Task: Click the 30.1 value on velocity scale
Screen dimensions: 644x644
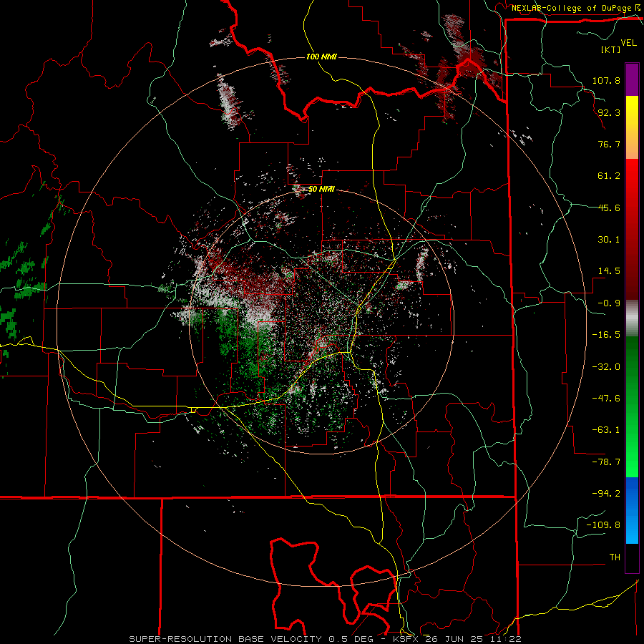Action: tap(609, 240)
